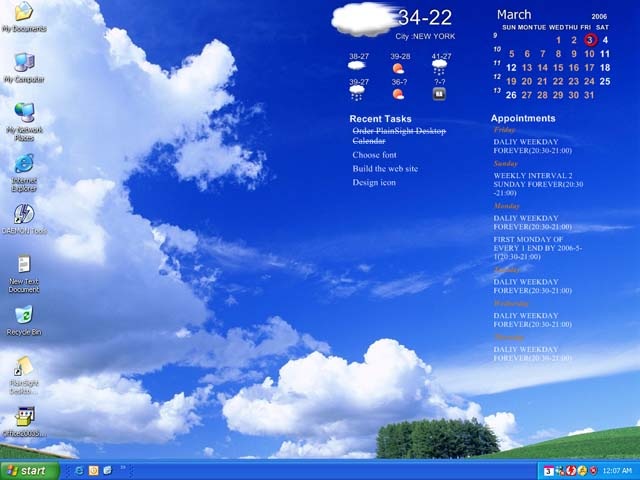The image size is (640, 480).
Task: Select the 'Build the web site' task
Action: pyautogui.click(x=385, y=169)
